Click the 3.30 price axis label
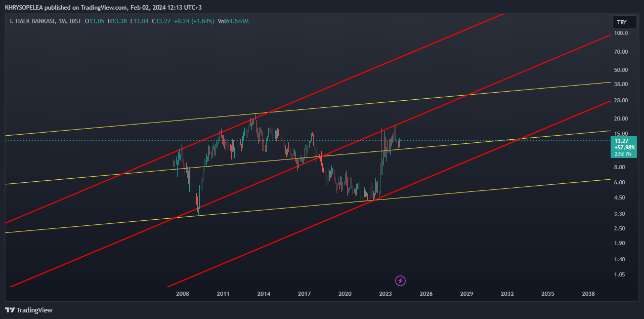Image resolution: width=644 pixels, height=319 pixels. (619, 214)
